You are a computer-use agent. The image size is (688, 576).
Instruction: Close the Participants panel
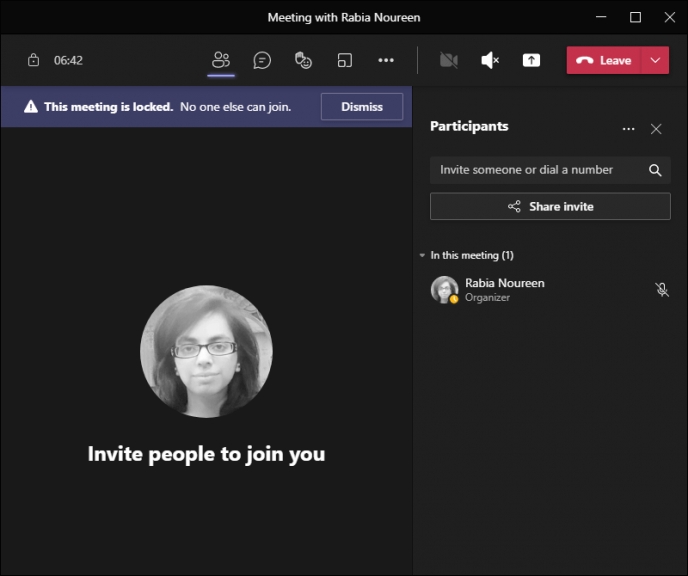click(x=656, y=129)
